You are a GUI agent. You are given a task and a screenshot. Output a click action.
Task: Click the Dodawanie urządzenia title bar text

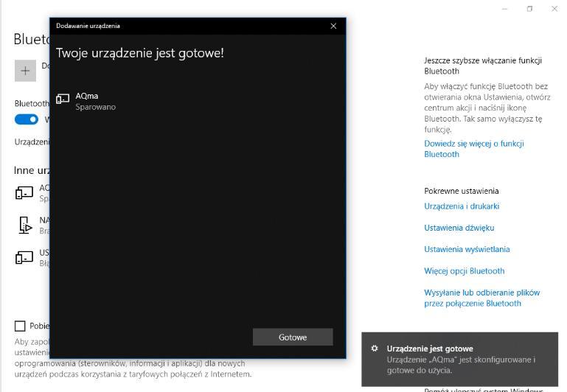[88, 26]
